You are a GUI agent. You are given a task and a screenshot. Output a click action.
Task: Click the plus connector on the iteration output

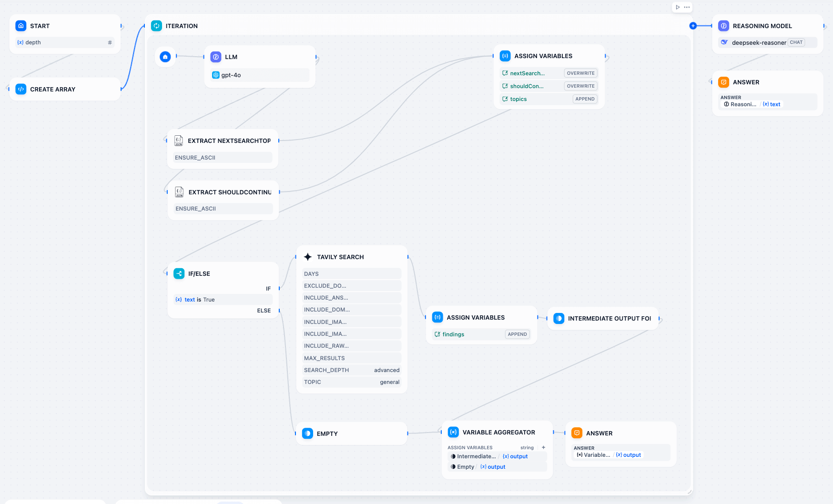click(693, 26)
